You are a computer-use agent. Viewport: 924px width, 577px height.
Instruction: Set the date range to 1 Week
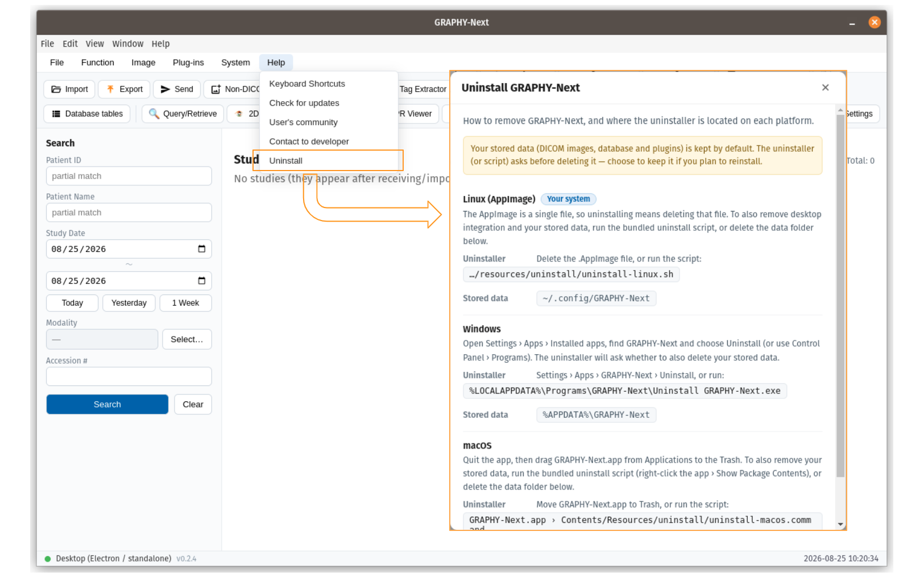tap(185, 303)
